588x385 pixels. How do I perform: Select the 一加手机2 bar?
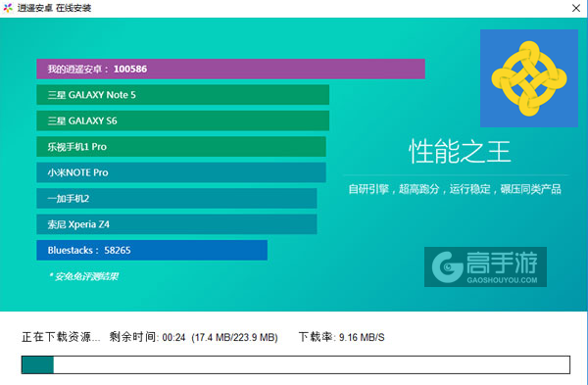(176, 198)
